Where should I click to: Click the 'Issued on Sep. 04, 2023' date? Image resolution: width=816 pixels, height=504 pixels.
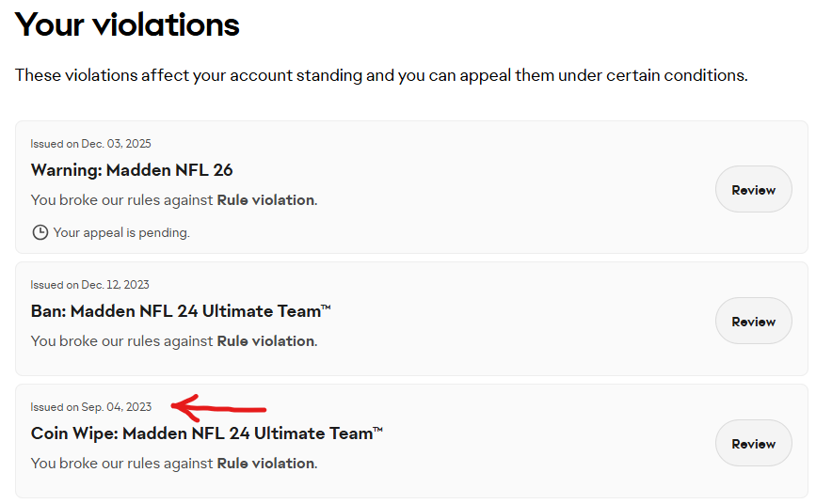tap(90, 407)
